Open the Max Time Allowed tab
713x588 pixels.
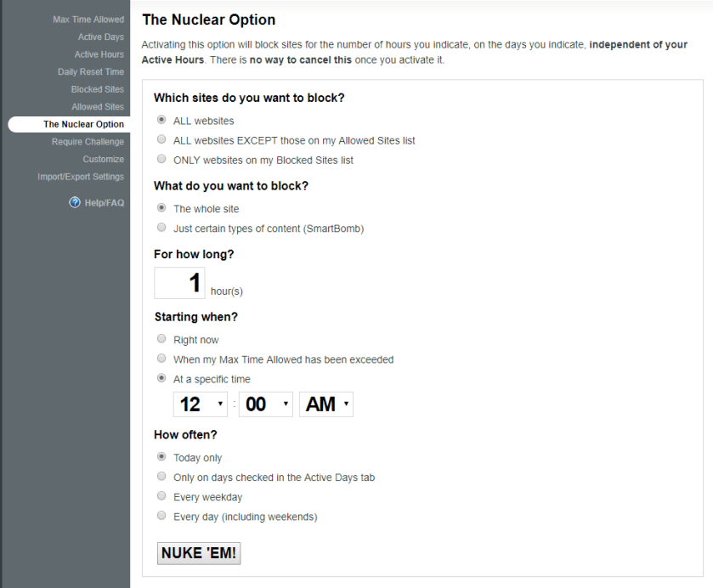pos(88,20)
